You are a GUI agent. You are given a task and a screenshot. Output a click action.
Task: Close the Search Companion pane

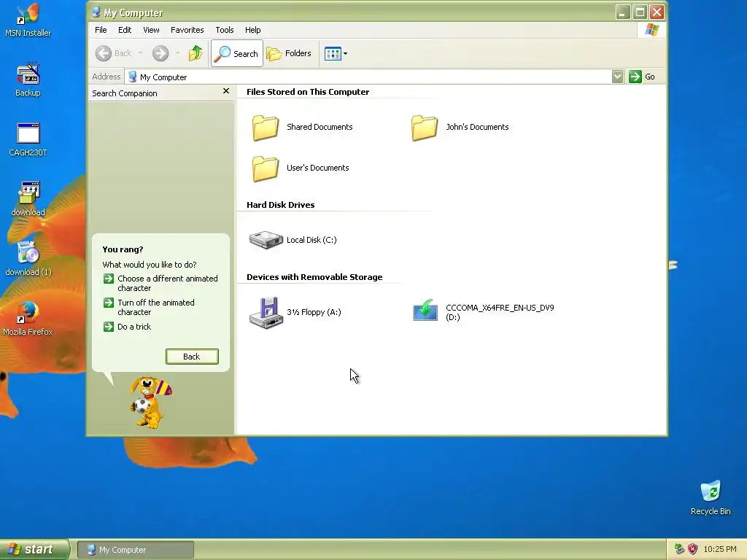[x=226, y=91]
